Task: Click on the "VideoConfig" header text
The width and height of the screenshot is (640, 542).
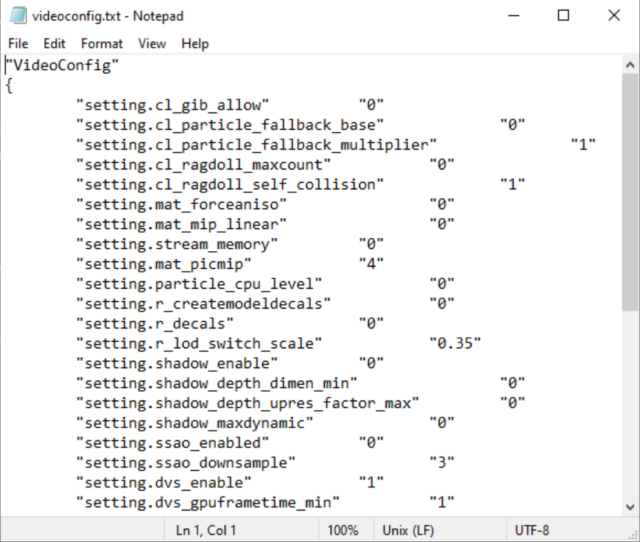Action: click(x=62, y=65)
